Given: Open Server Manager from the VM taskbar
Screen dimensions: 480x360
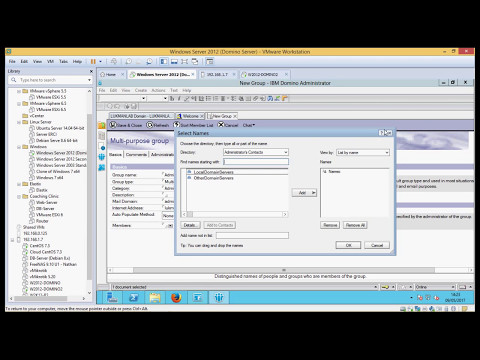Looking at the screenshot, I should tap(112, 297).
